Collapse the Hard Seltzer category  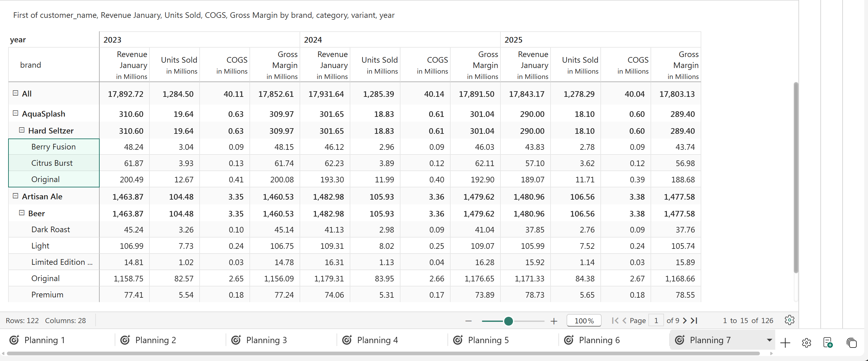pos(22,130)
